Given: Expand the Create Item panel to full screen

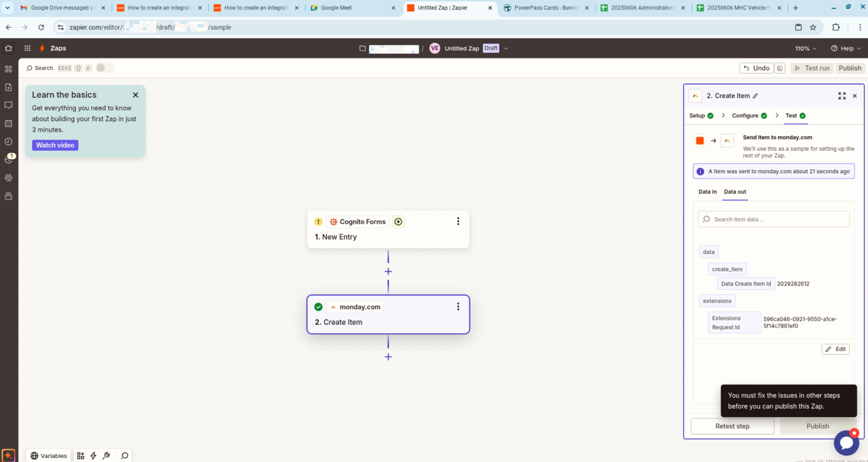Looking at the screenshot, I should coord(841,96).
